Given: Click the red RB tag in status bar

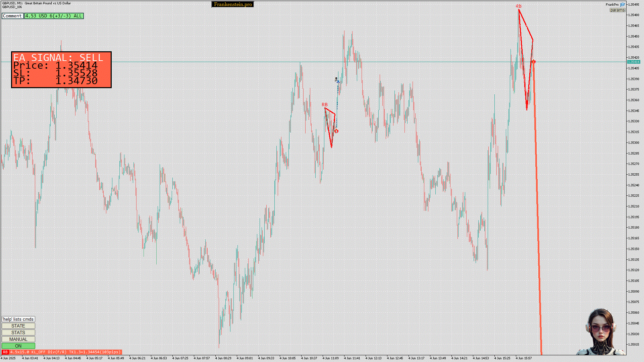Looking at the screenshot, I should point(5,352).
